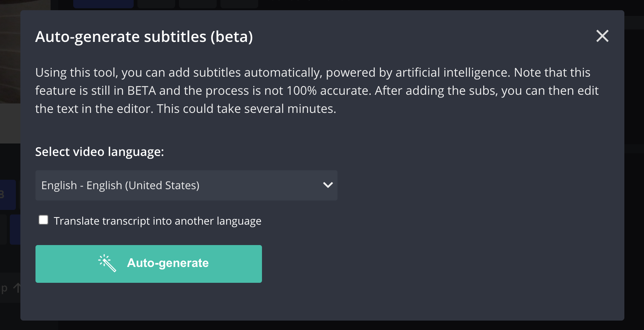Screen dimensions: 644x330
Task: Expand the language list via chevron arrow
Action: (328, 185)
